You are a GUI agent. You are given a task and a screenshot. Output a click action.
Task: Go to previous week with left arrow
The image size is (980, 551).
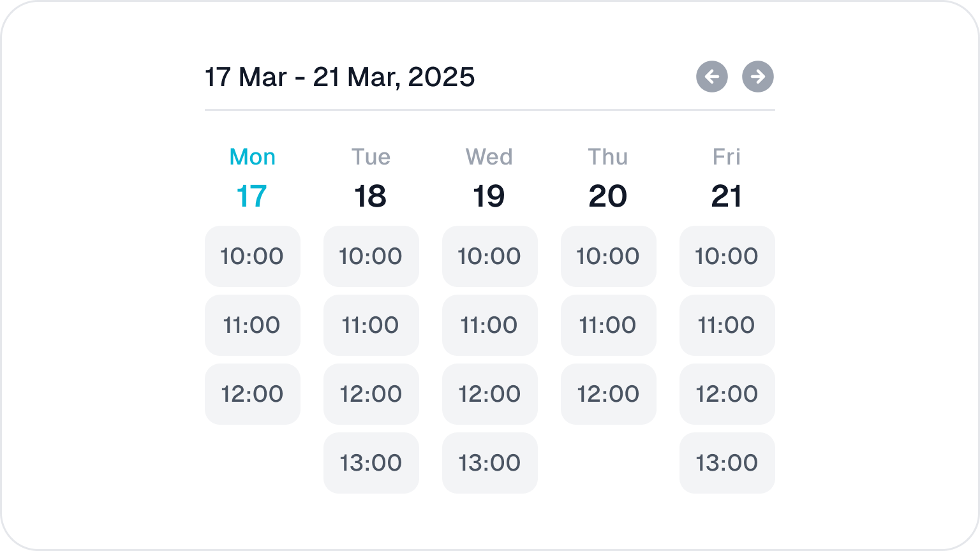pyautogui.click(x=712, y=77)
